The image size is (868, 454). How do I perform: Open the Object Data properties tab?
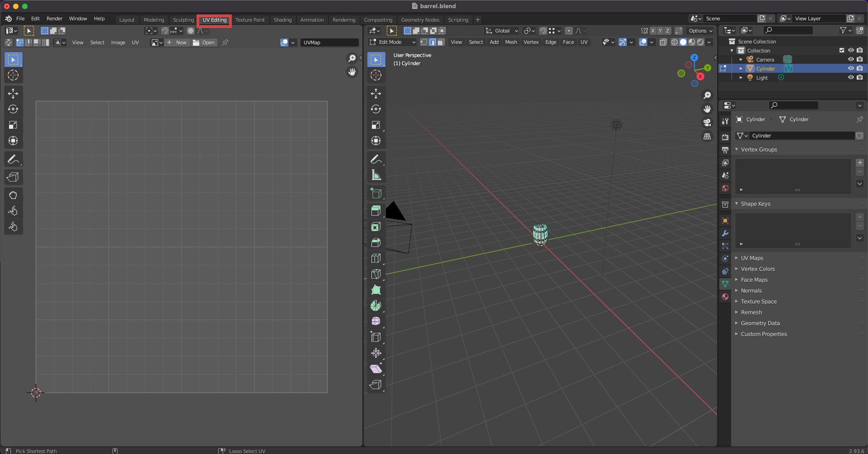(x=725, y=284)
